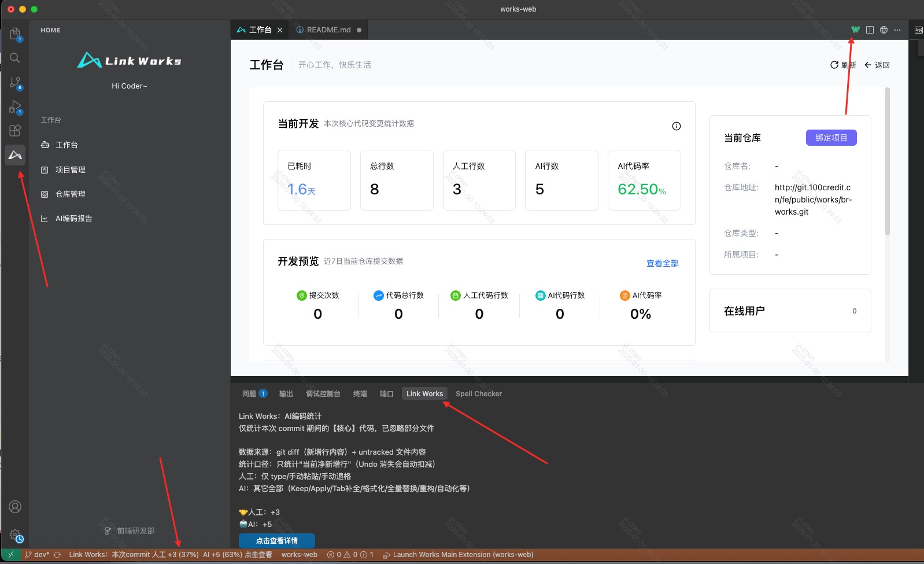This screenshot has width=924, height=564.
Task: Click the remote window icon in status bar
Action: 10,554
